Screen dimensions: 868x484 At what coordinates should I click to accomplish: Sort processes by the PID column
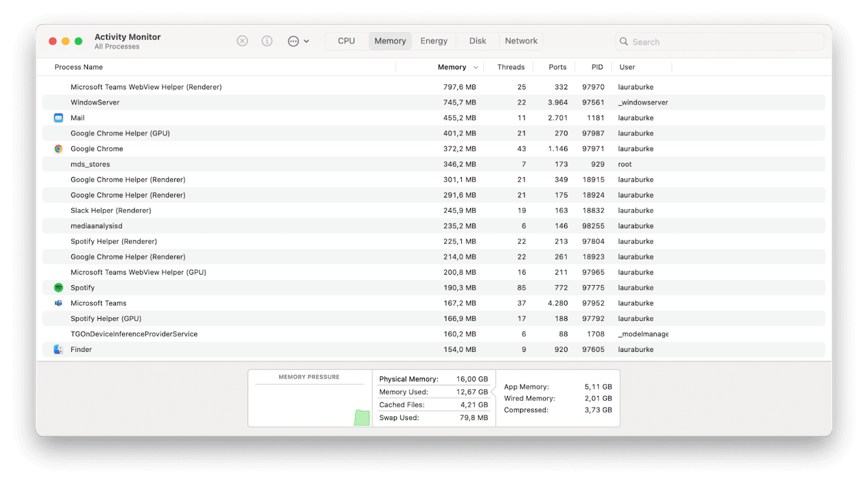tap(596, 67)
